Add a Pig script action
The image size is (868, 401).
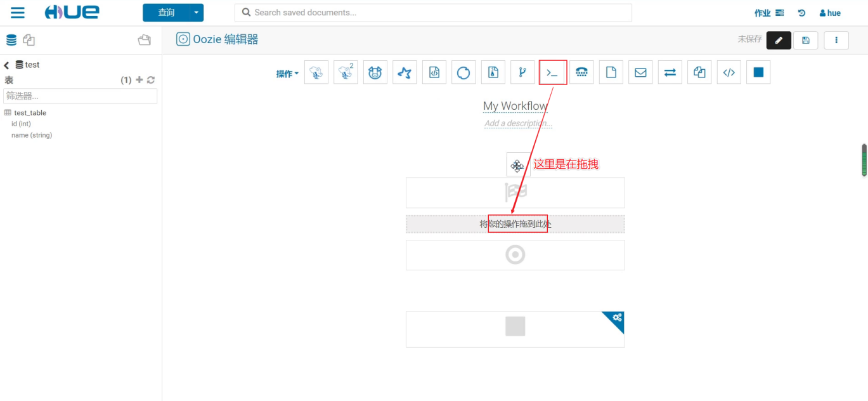[x=375, y=72]
